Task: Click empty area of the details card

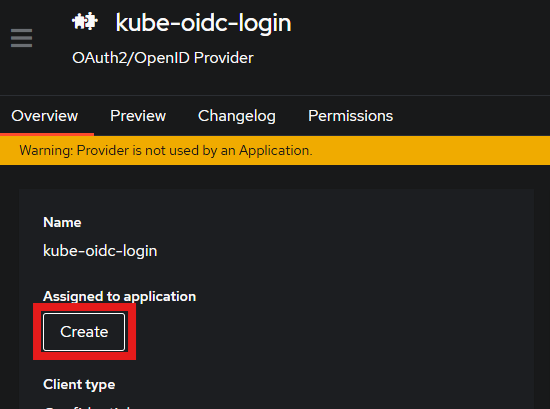Action: pyautogui.click(x=351, y=281)
